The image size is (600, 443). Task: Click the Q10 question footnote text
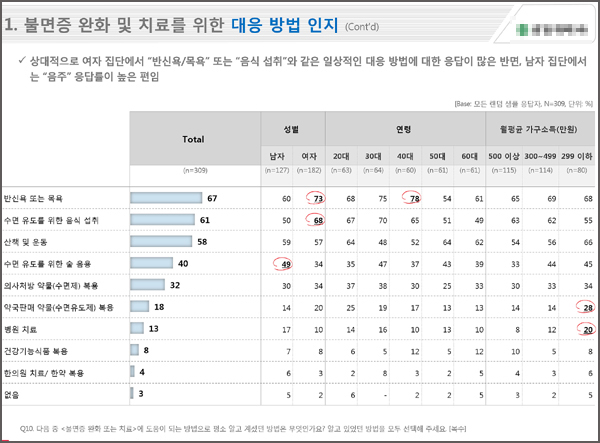pos(243,428)
